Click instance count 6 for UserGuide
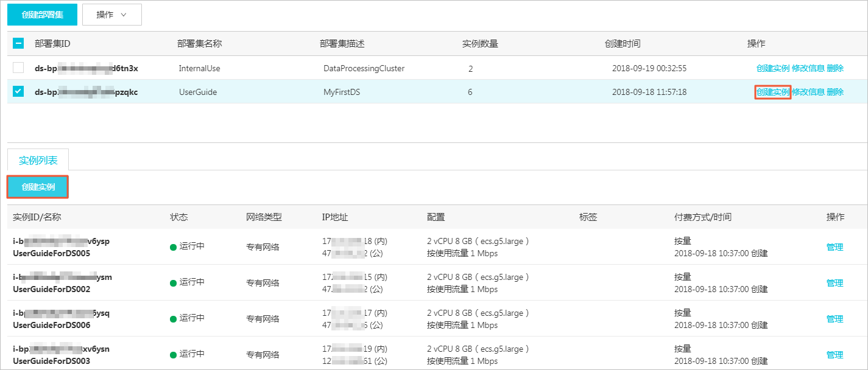Viewport: 868px width, 370px height. 470,92
